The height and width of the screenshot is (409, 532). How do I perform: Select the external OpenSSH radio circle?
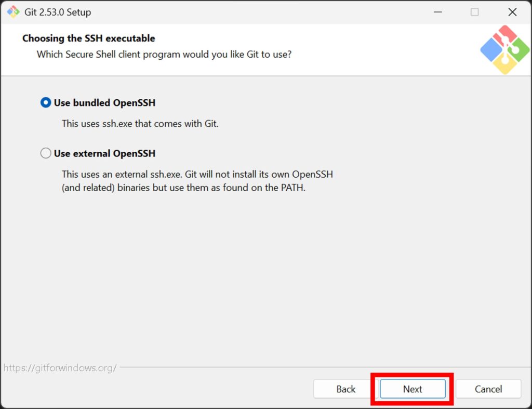(x=46, y=153)
